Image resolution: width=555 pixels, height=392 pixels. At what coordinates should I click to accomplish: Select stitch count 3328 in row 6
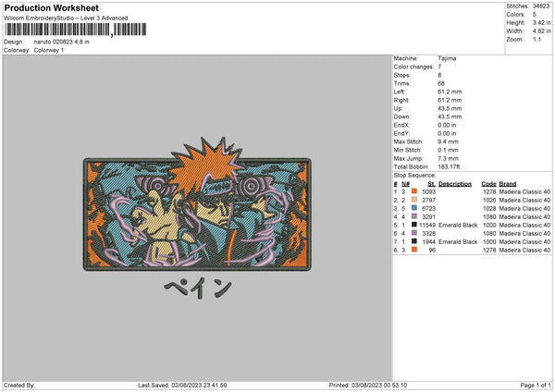coord(428,234)
